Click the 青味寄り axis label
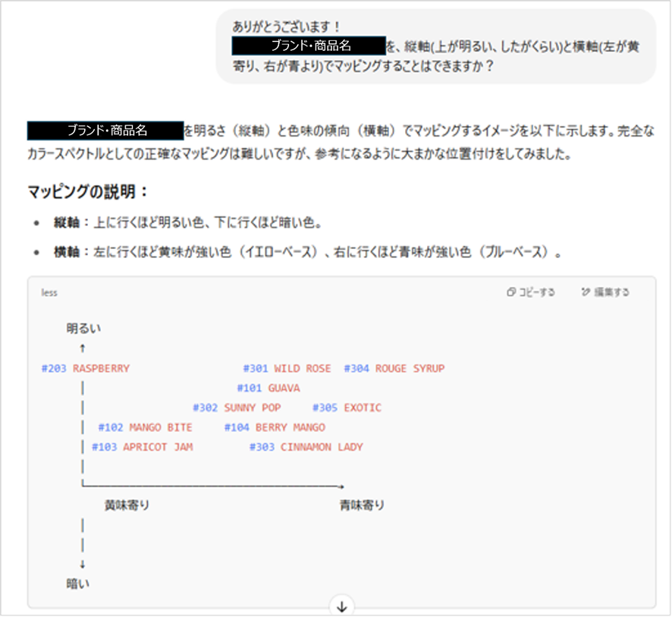 point(362,505)
